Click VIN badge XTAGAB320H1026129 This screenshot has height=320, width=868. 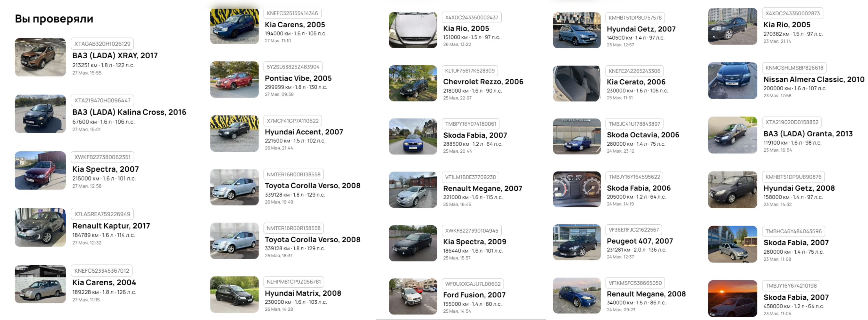coord(102,44)
